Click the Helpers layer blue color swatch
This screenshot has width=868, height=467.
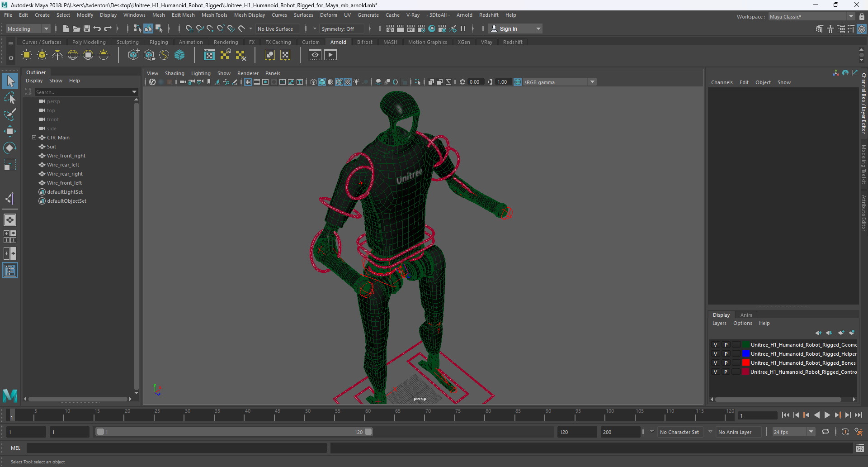[746, 353]
